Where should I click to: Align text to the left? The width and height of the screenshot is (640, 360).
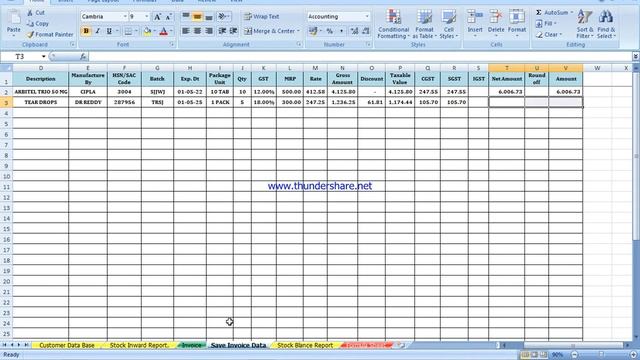click(x=186, y=31)
